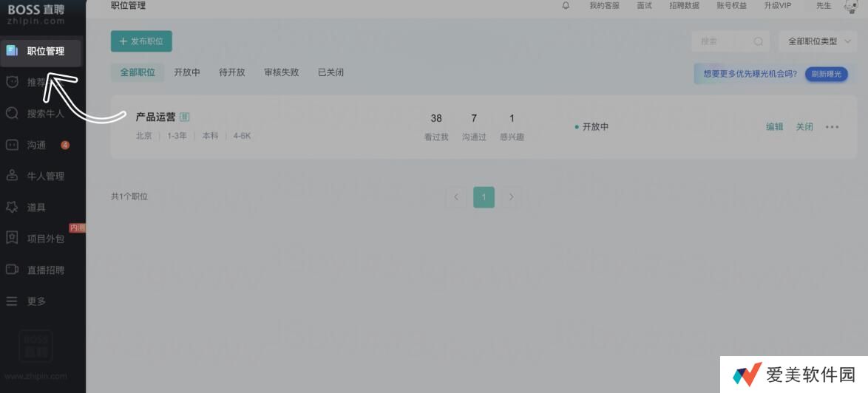
Task: Click the 刷新曝光 button
Action: point(826,74)
